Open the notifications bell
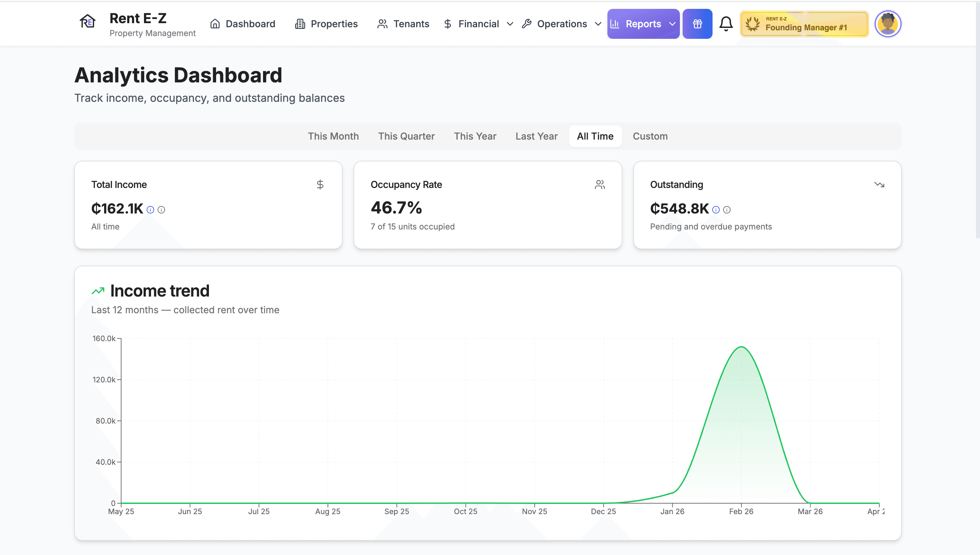Image resolution: width=980 pixels, height=555 pixels. tap(726, 24)
